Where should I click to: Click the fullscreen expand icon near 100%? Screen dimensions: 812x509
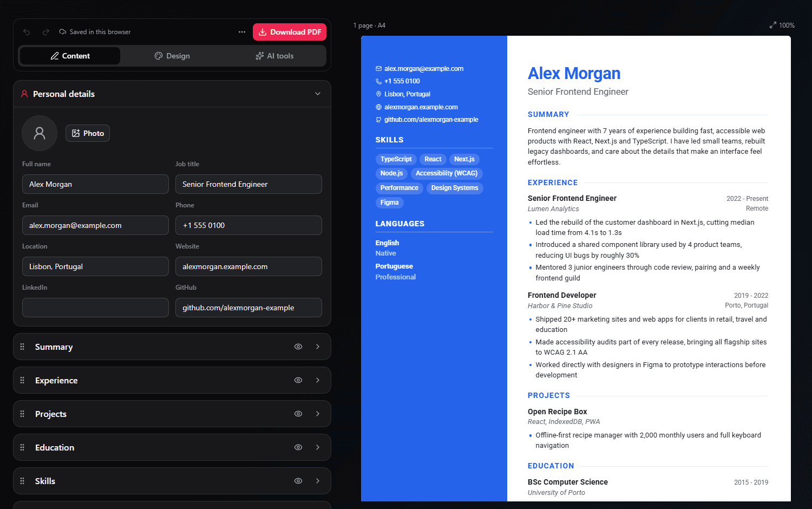(772, 25)
